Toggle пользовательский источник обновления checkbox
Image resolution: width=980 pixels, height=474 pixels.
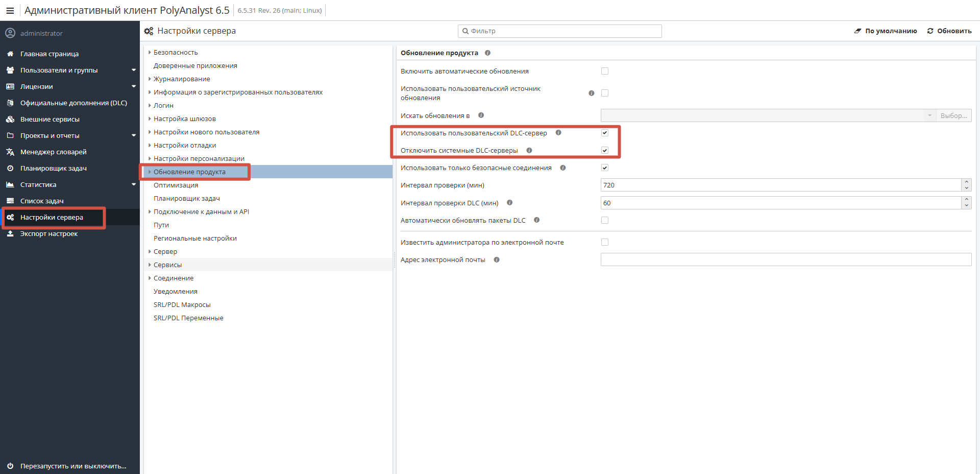coord(605,93)
